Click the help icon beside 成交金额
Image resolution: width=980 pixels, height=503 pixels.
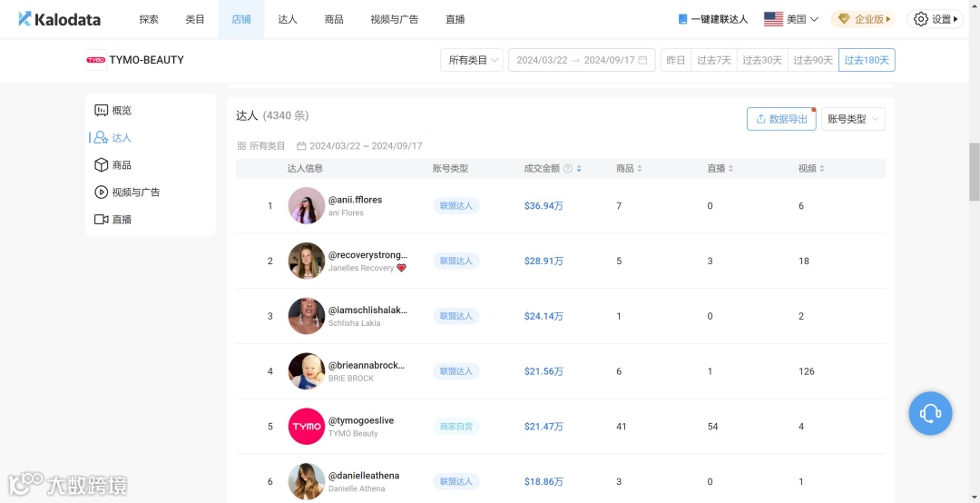point(567,168)
